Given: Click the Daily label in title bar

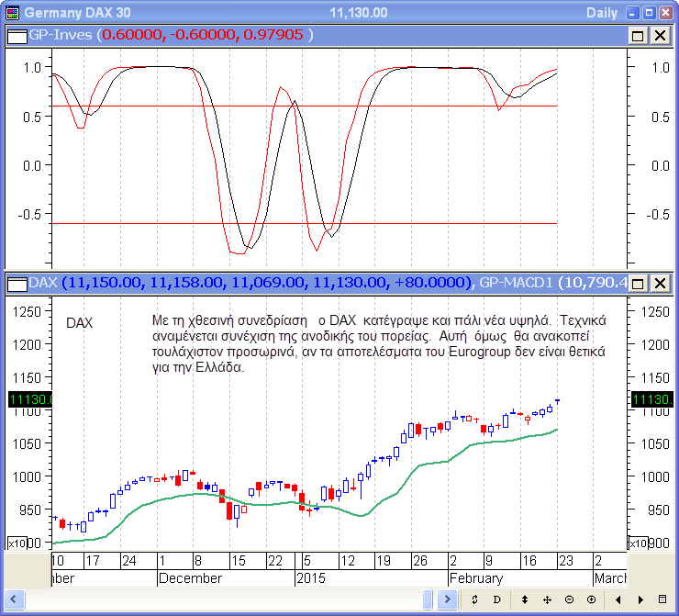Looking at the screenshot, I should pos(602,13).
